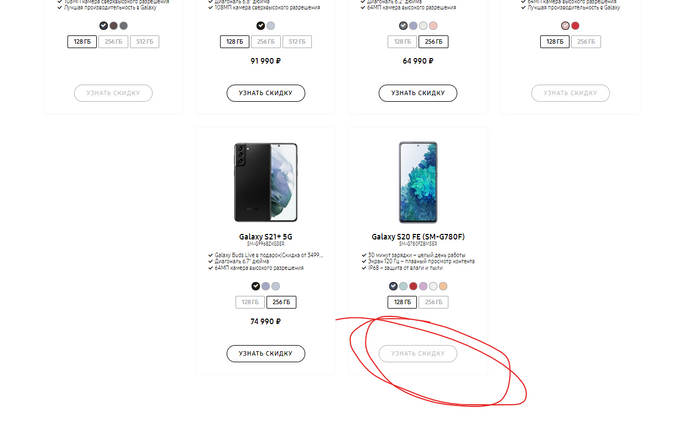
Task: Open the Galaxy S20 FE (SM-G780F) title
Action: click(x=418, y=237)
